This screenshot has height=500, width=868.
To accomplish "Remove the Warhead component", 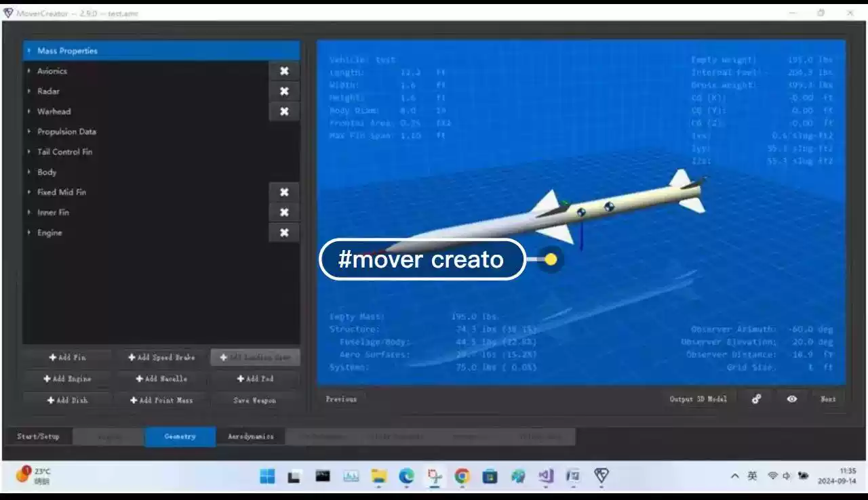I will [284, 111].
